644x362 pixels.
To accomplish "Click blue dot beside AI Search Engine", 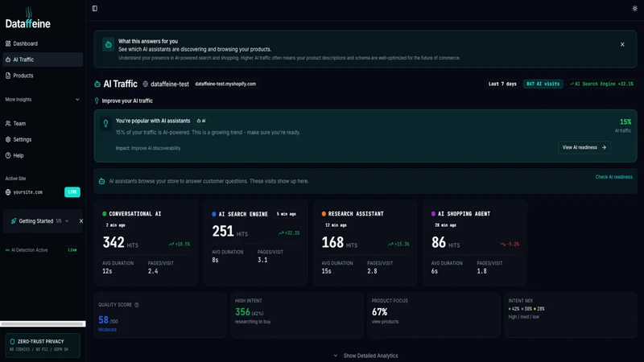I will point(214,214).
